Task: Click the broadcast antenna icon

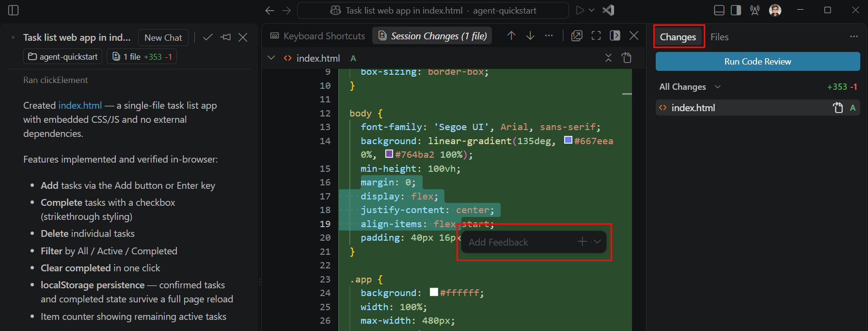Action: click(x=755, y=10)
